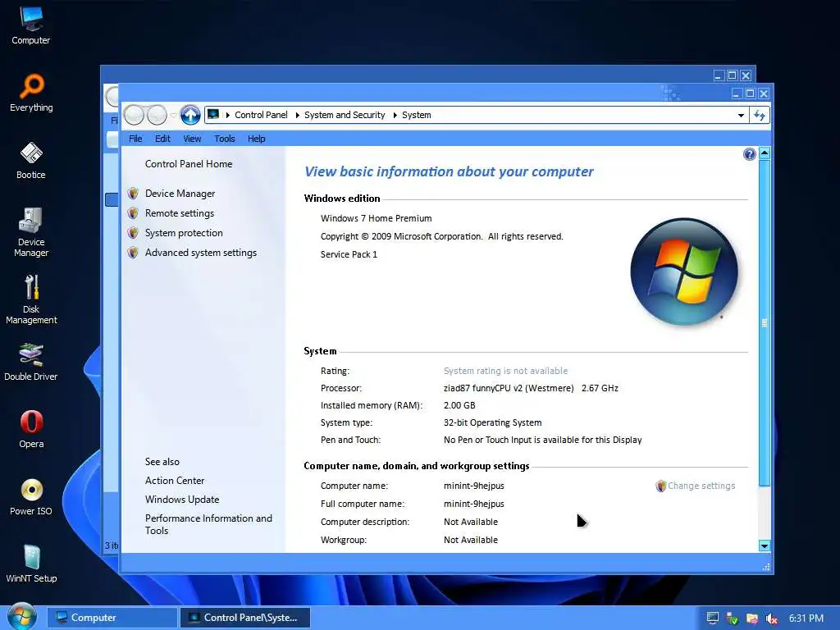Viewport: 840px width, 630px height.
Task: Click the green check tray icon
Action: coord(733,619)
